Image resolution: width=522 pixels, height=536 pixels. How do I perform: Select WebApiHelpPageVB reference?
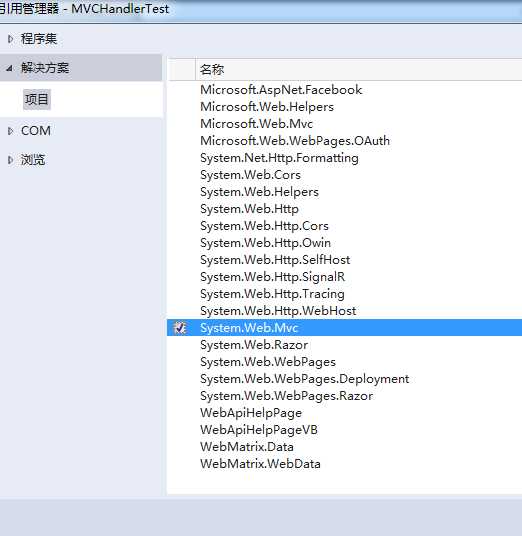[x=258, y=430]
